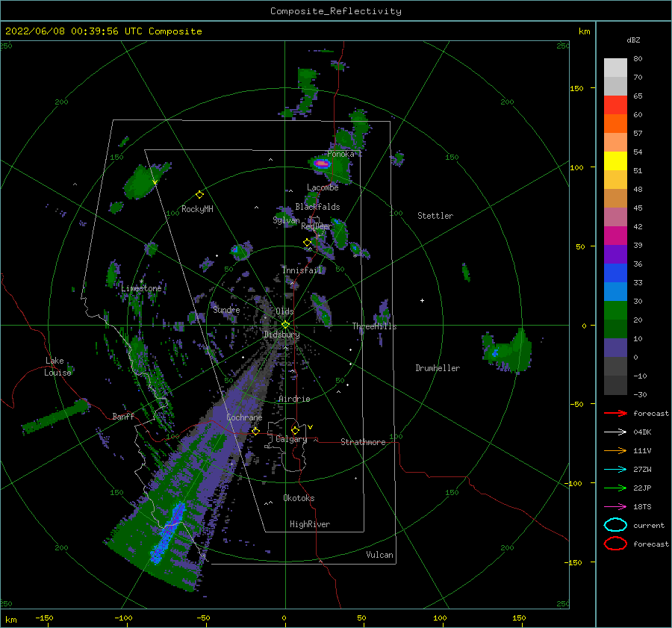Screen dimensions: 672x628
Task: Click the Lacombe city label
Action: click(323, 187)
